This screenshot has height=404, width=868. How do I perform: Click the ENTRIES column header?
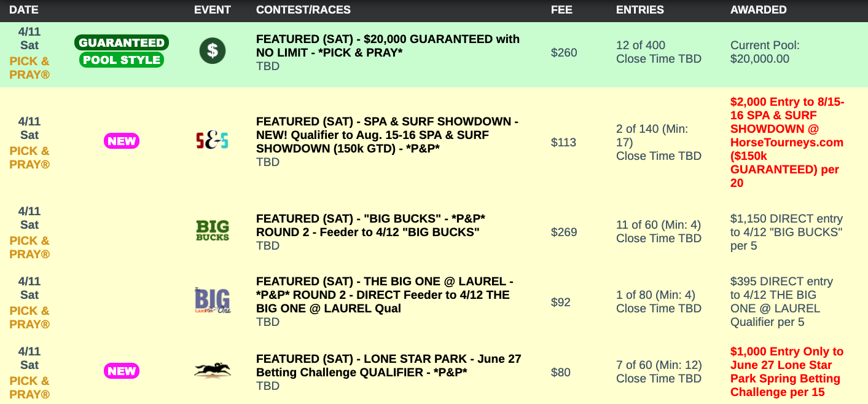click(639, 10)
